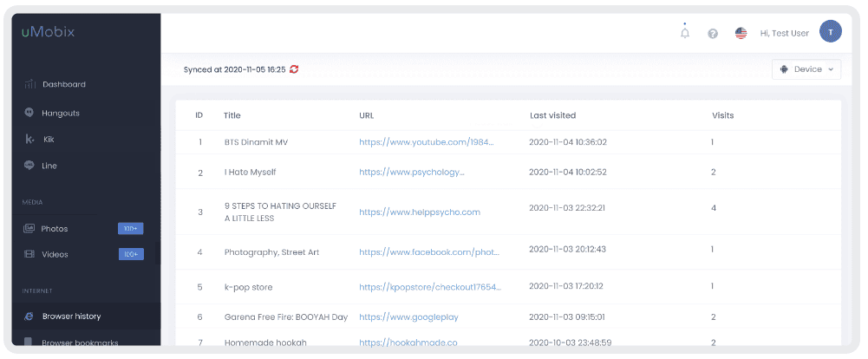Screen dimensions: 868x359
Task: Open the youtube.com URL link
Action: (x=427, y=142)
